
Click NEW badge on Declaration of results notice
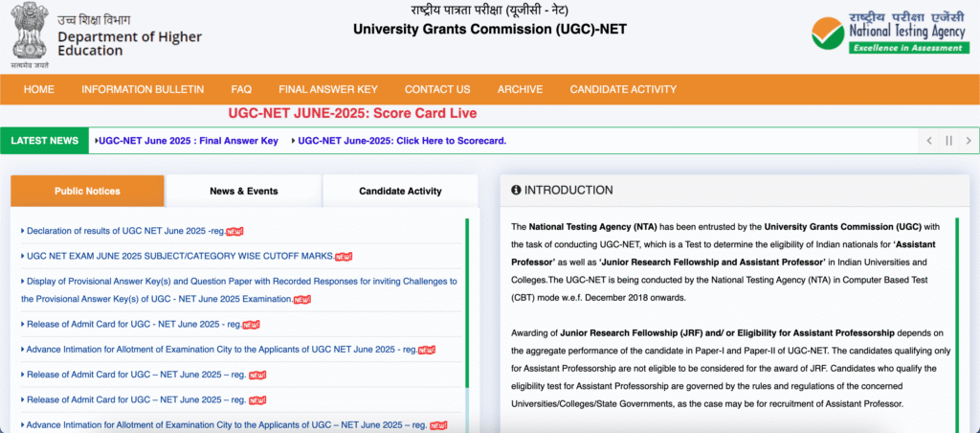pyautogui.click(x=235, y=232)
